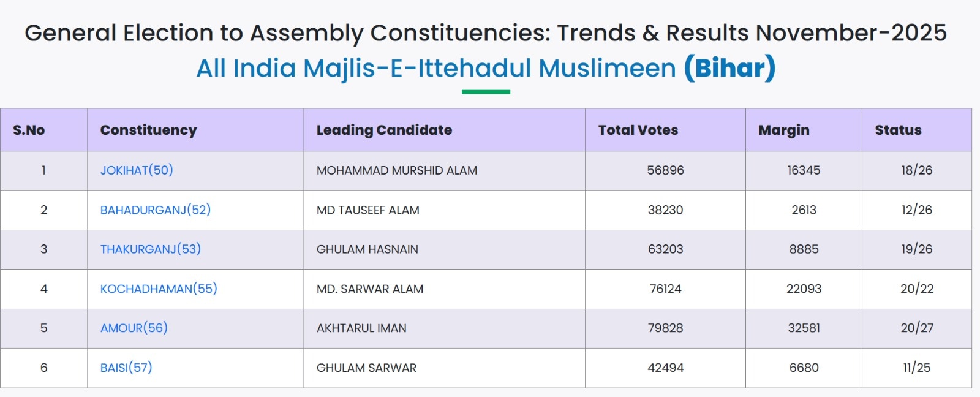Open the KOCHADHAMAN(55) constituency link

coord(159,289)
